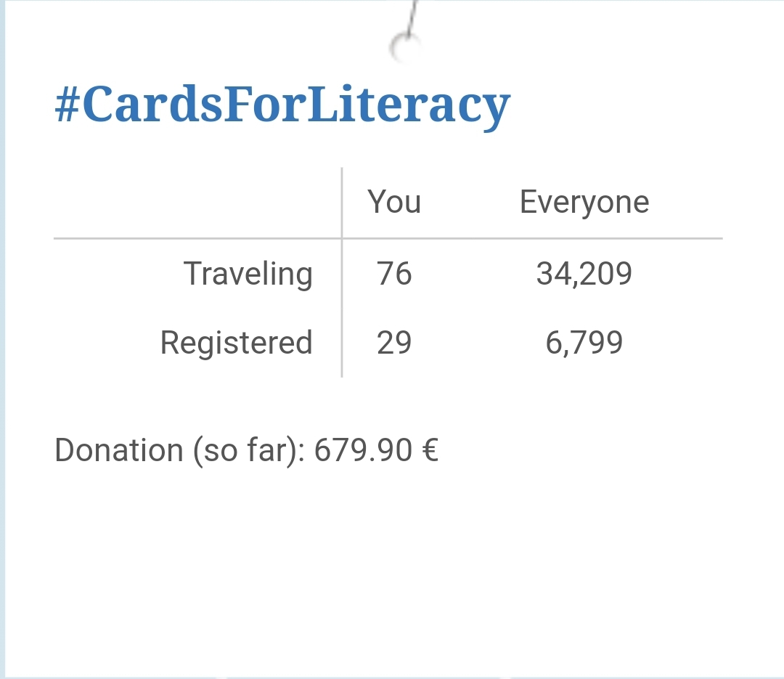Click everyone's traveling count 34,209
This screenshot has height=679, width=784.
pyautogui.click(x=584, y=275)
